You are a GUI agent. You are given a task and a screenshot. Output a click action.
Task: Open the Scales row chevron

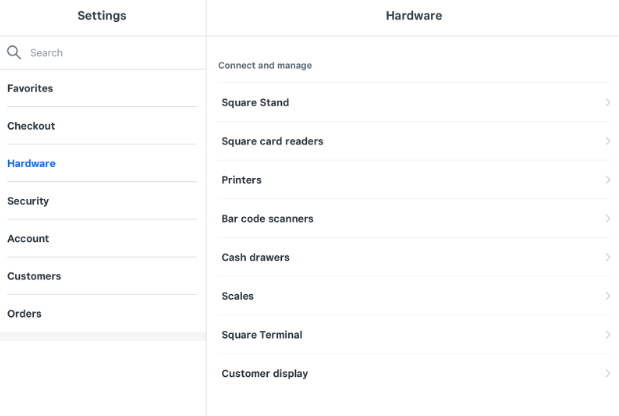607,296
